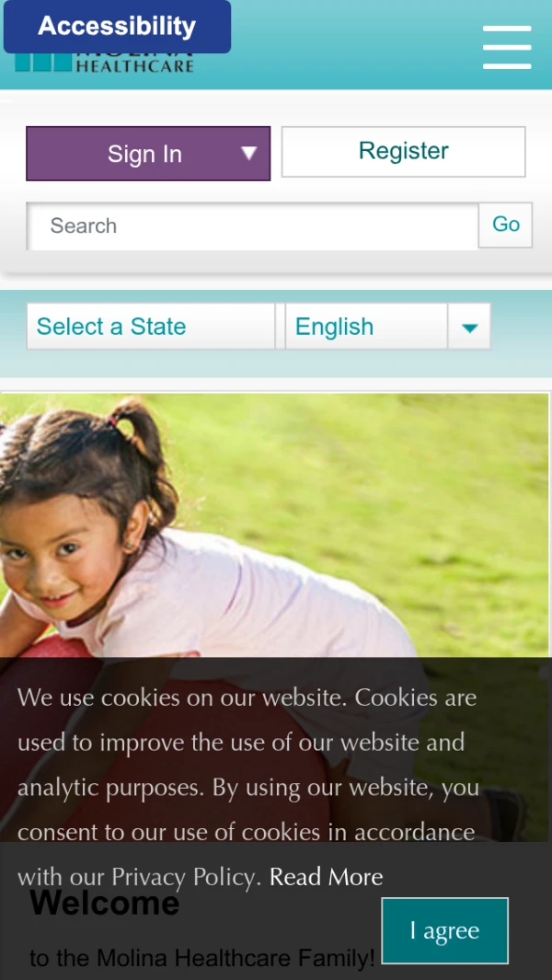
Task: Click the Welcome heading
Action: (104, 903)
